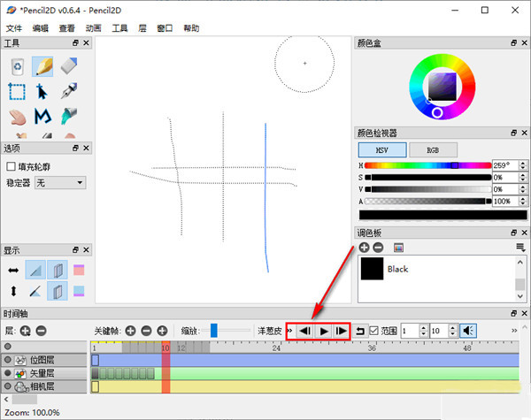Viewport: 531px width, 420px height.
Task: Toggle visibility of the 位图层 layer
Action: 8,360
